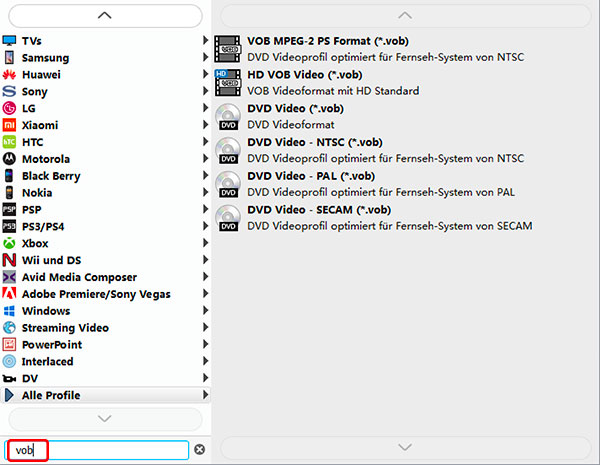Click the 'DVD Videoformat' description text

pyautogui.click(x=290, y=124)
